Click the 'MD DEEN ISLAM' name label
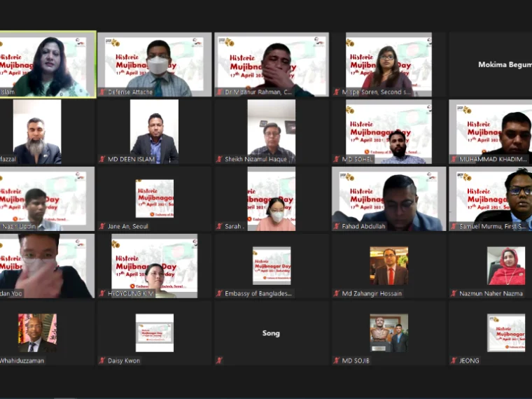This screenshot has height=399, width=532. pos(131,159)
